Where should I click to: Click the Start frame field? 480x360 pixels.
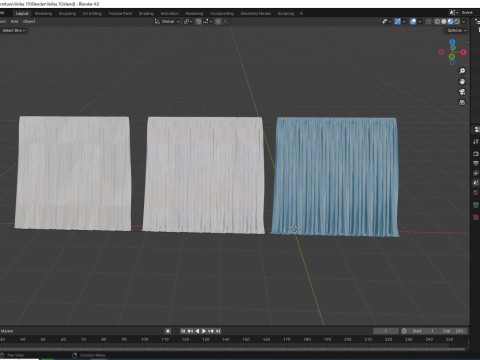point(423,331)
